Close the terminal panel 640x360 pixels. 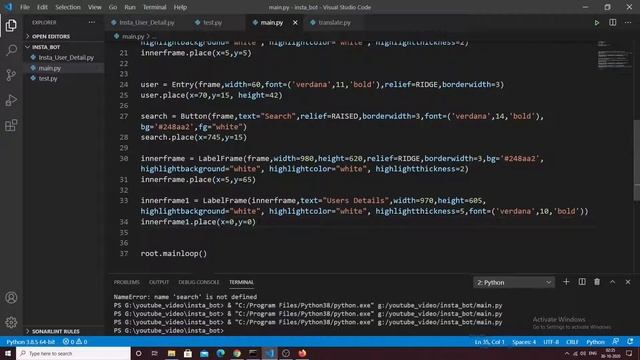(628, 282)
